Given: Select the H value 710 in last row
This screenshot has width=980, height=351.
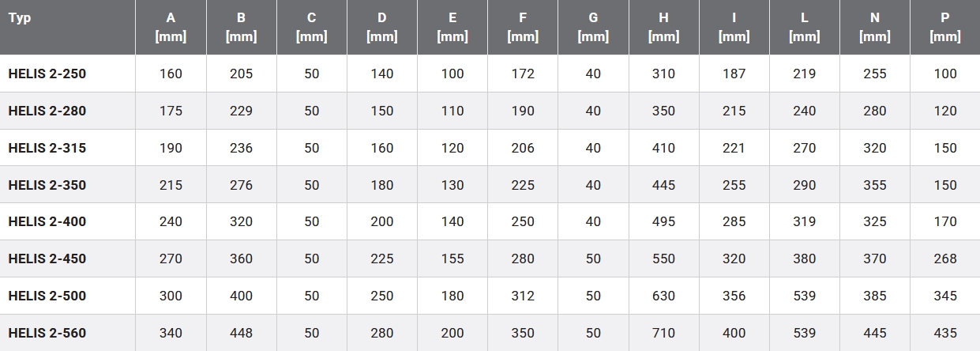Looking at the screenshot, I should (x=663, y=334).
